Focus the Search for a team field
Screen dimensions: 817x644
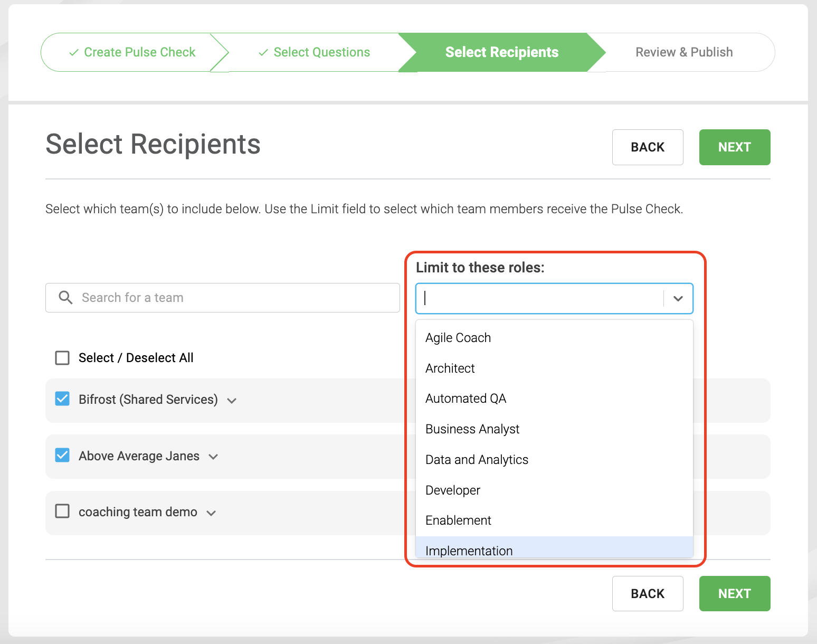pyautogui.click(x=223, y=298)
